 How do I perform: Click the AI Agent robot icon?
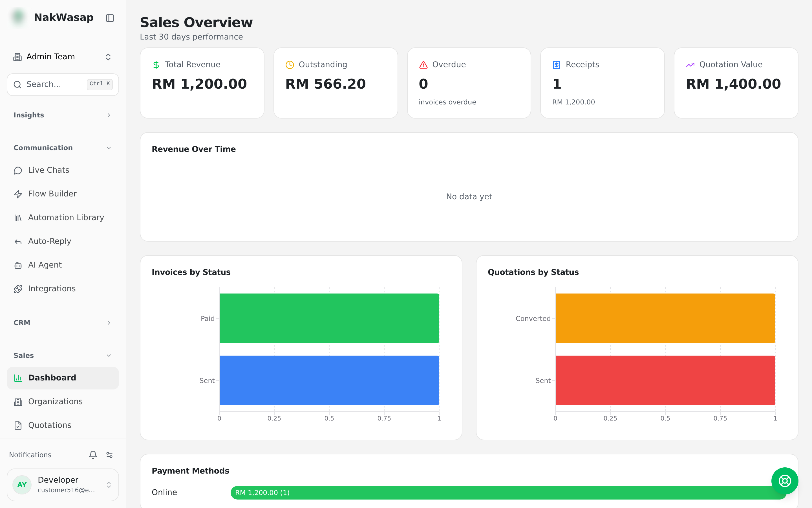(x=18, y=265)
